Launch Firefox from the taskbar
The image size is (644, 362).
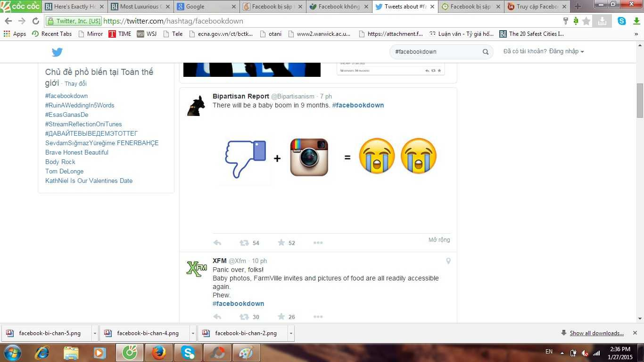point(159,352)
